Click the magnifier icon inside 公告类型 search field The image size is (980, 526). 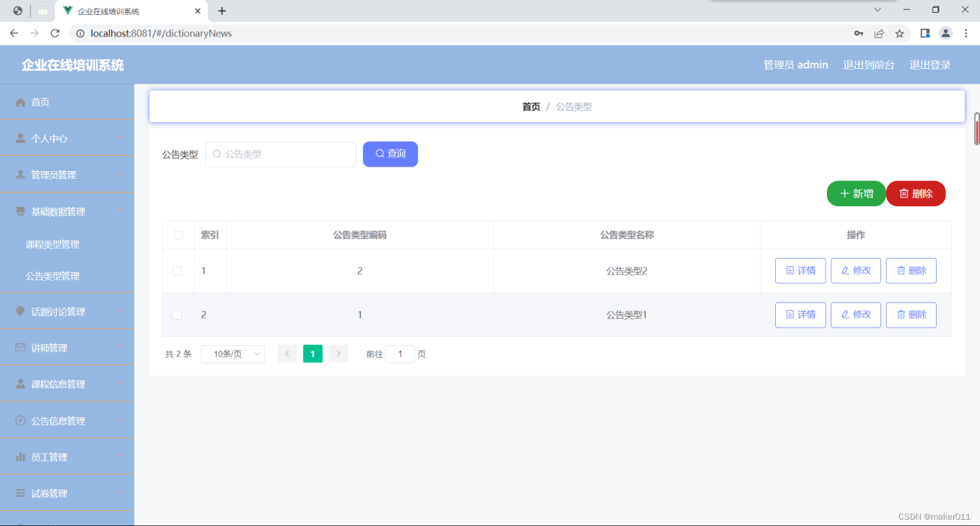point(217,154)
